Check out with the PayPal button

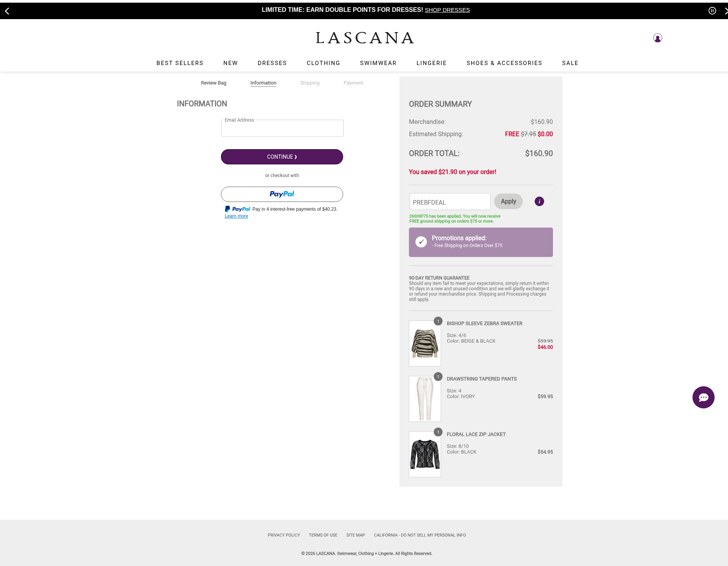tap(282, 194)
